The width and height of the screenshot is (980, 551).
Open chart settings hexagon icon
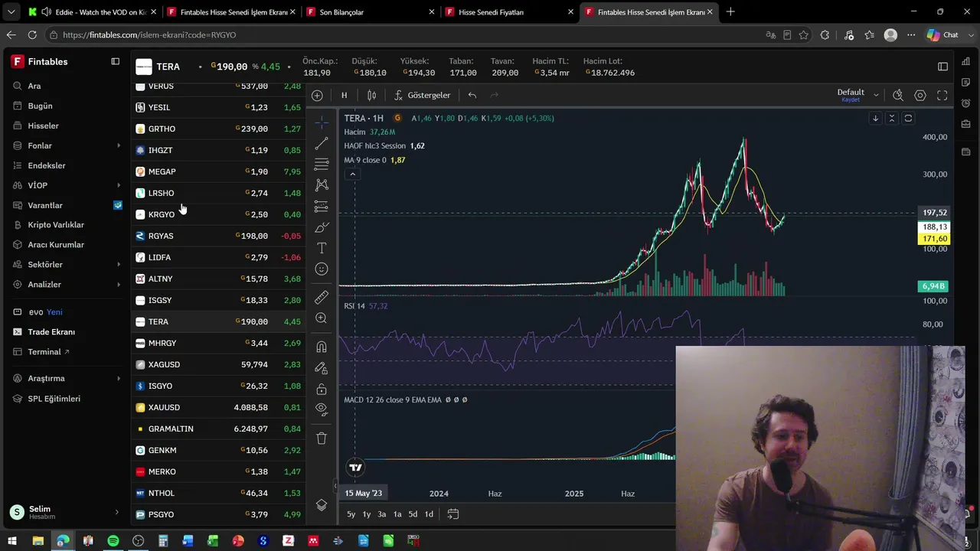click(x=920, y=95)
